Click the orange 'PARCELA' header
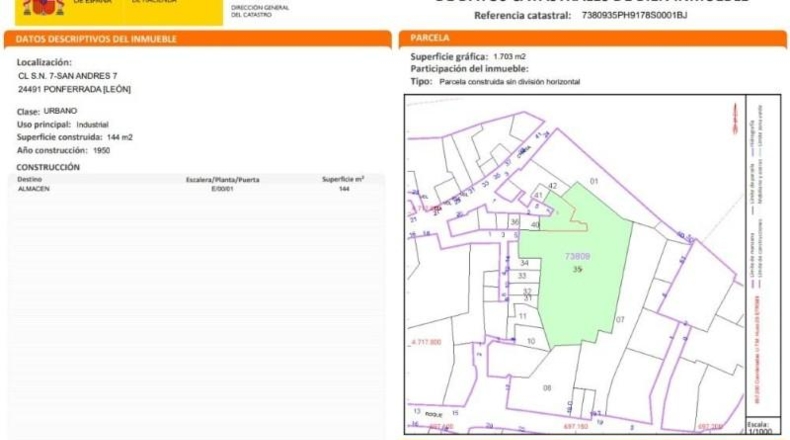Screen dimensions: 790x440 430,38
